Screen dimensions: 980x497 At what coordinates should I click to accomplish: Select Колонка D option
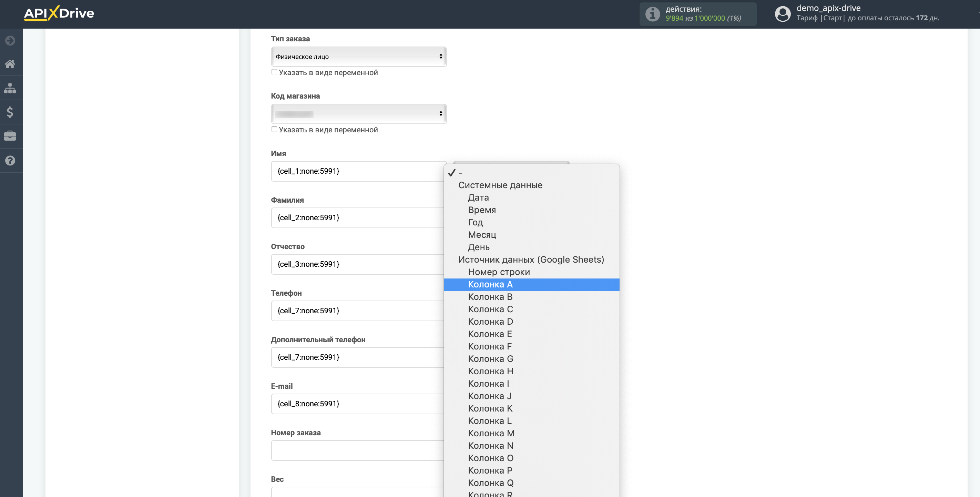[531, 322]
